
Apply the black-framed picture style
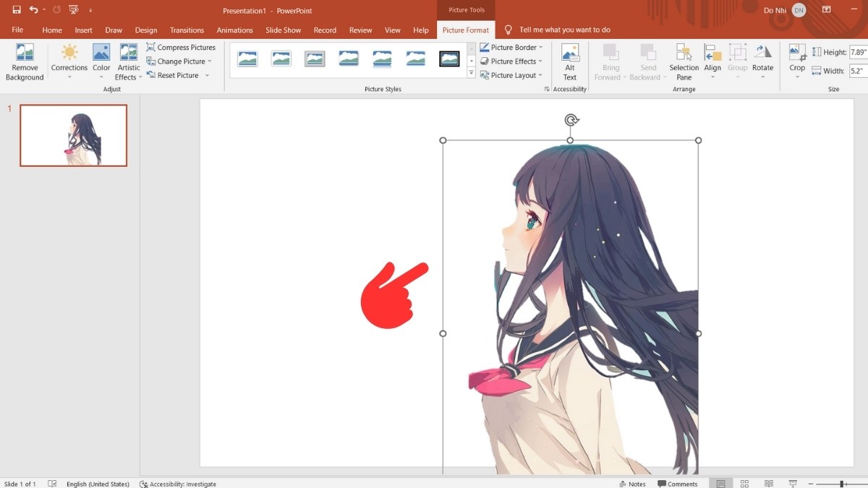click(450, 59)
